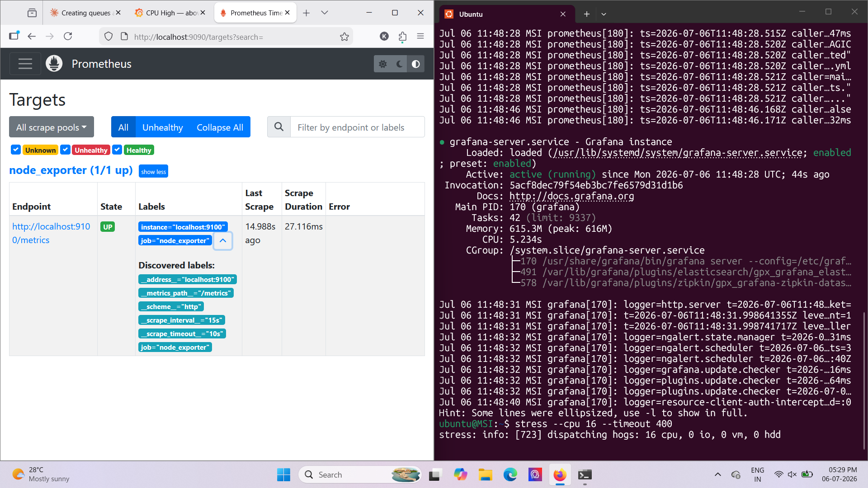Open the Firefox extensions puzzle icon

[402, 37]
